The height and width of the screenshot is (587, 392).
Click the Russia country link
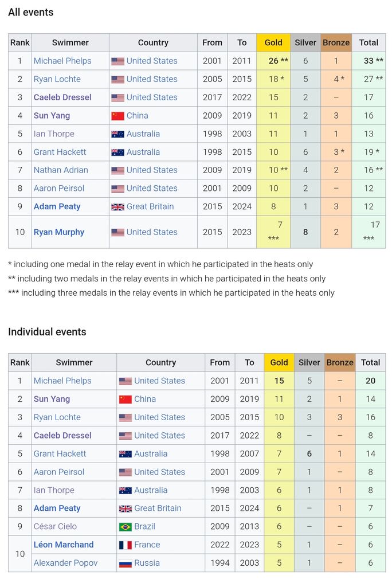147,563
